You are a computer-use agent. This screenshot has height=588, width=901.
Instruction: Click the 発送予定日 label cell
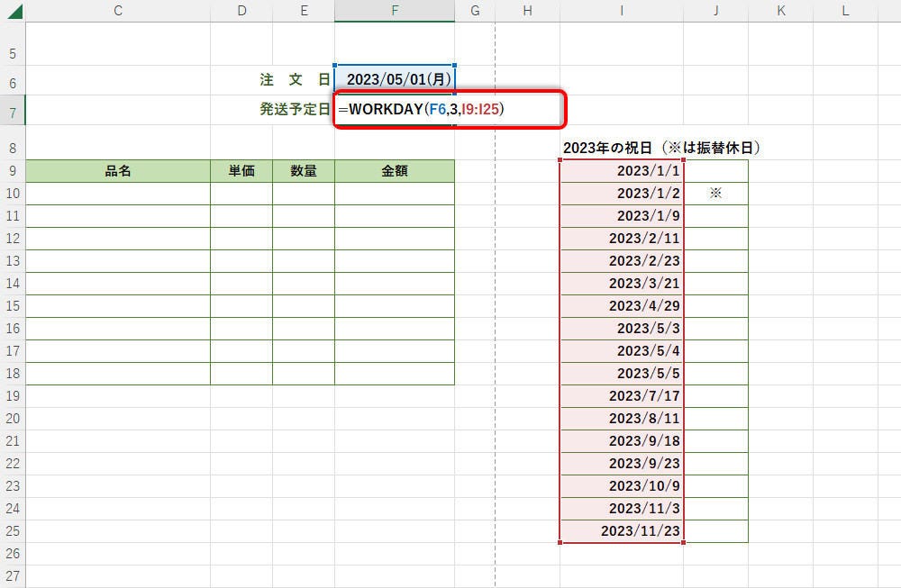(295, 110)
